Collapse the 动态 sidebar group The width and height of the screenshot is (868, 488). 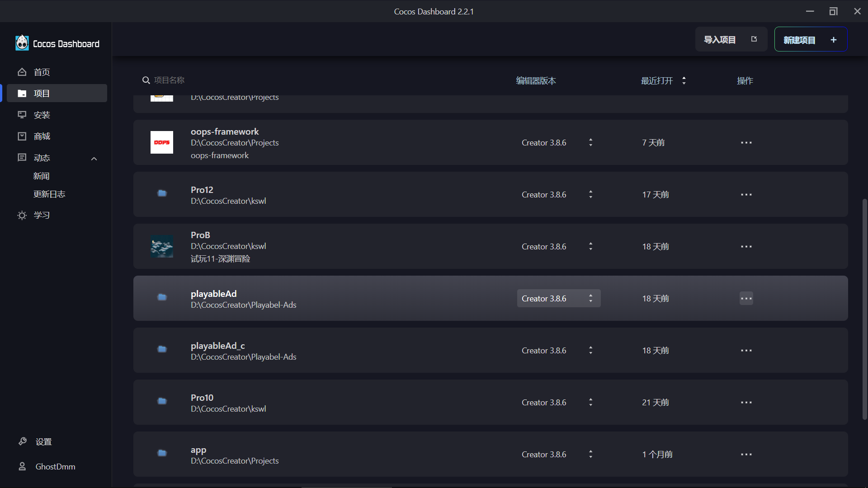click(x=94, y=158)
